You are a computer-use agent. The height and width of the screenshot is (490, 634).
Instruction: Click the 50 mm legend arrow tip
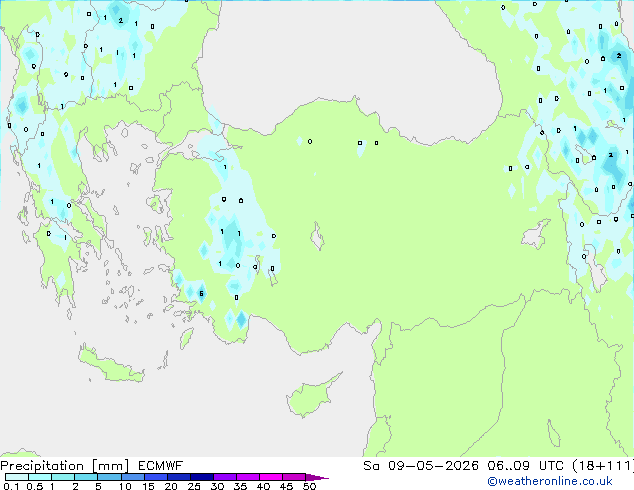(317, 477)
